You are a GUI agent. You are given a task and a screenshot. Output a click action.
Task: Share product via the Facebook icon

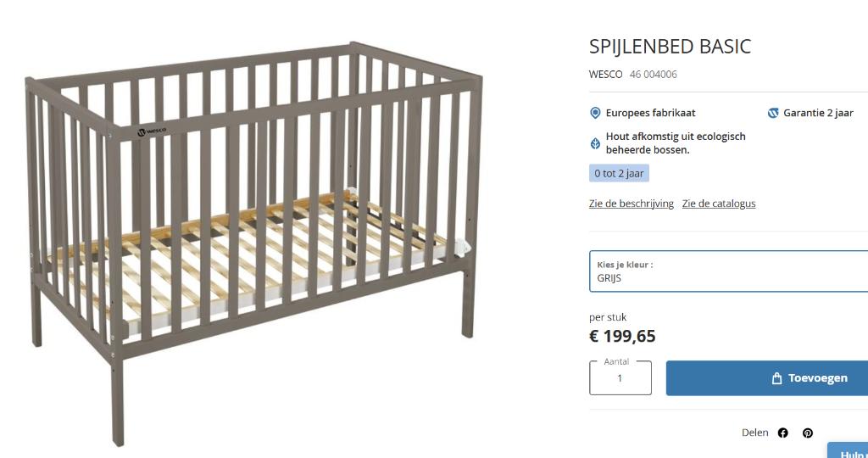pos(782,433)
